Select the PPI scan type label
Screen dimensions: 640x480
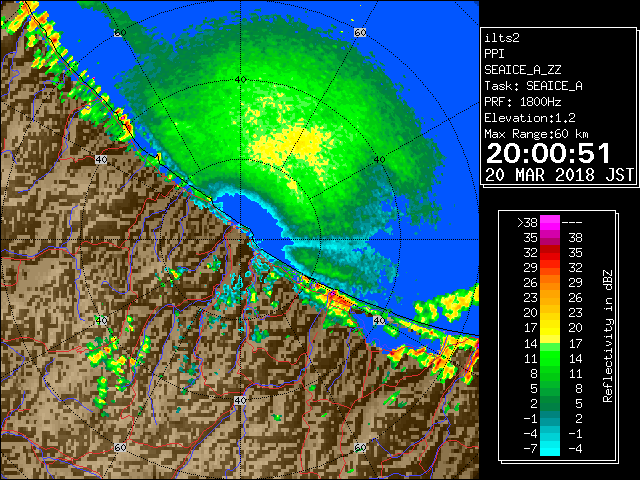[x=494, y=54]
